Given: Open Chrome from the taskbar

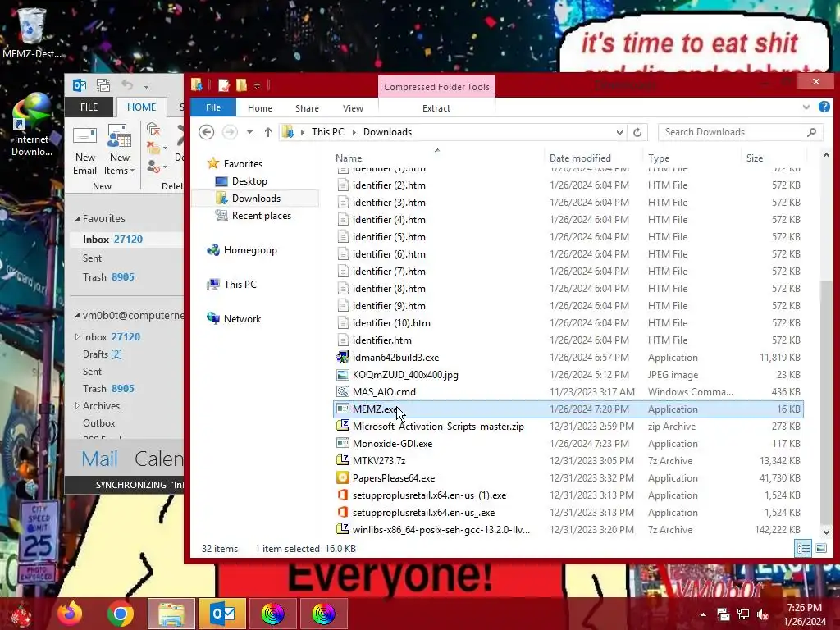Looking at the screenshot, I should point(121,614).
